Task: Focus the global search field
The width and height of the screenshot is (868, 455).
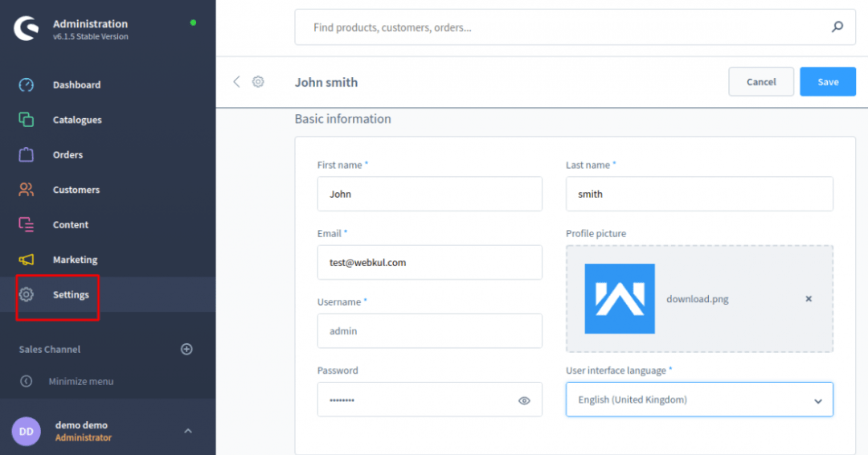Action: point(575,27)
